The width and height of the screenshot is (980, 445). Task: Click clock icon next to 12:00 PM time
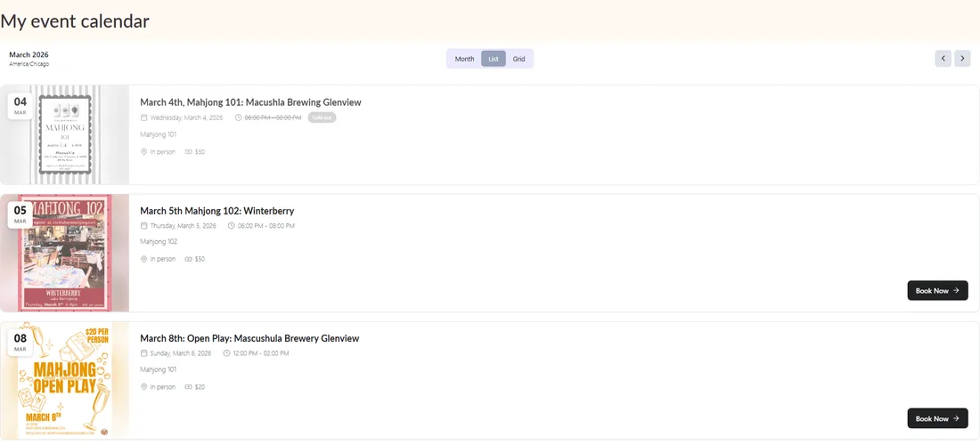(x=226, y=353)
